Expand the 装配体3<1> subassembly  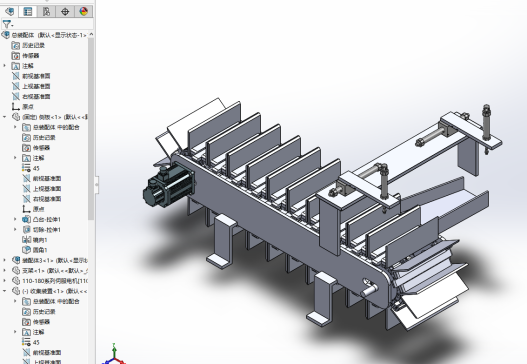(4, 260)
